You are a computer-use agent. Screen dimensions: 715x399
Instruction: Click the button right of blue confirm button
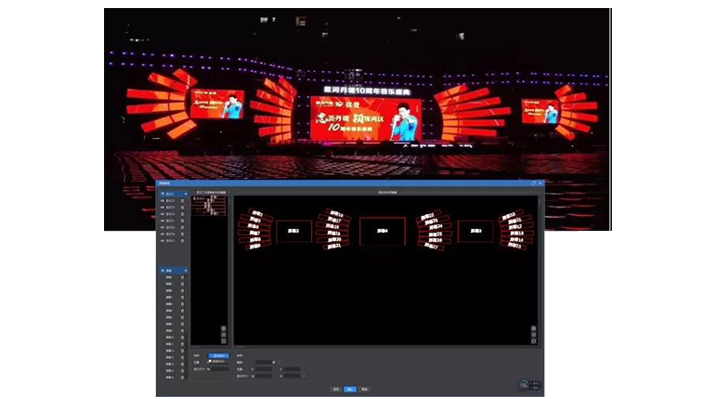tap(365, 389)
